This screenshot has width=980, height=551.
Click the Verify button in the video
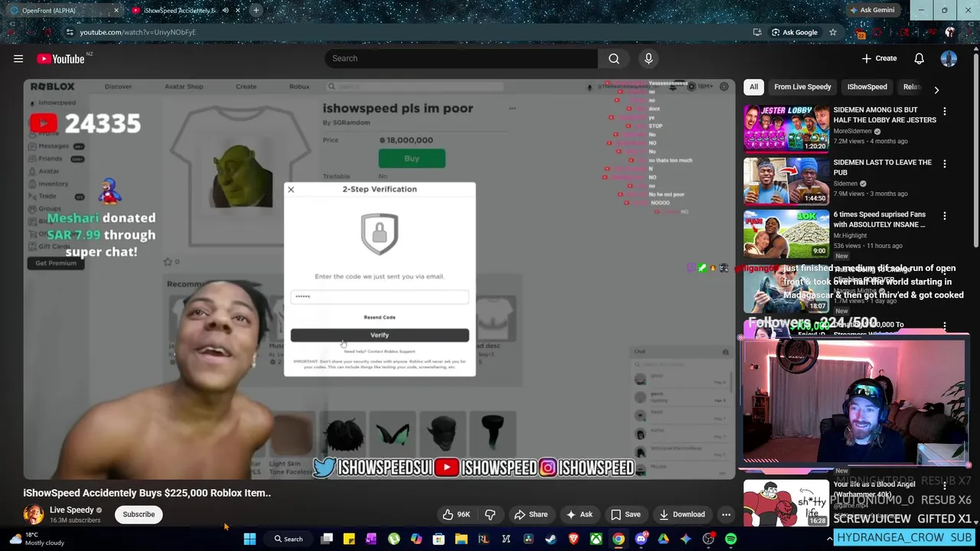pos(380,335)
